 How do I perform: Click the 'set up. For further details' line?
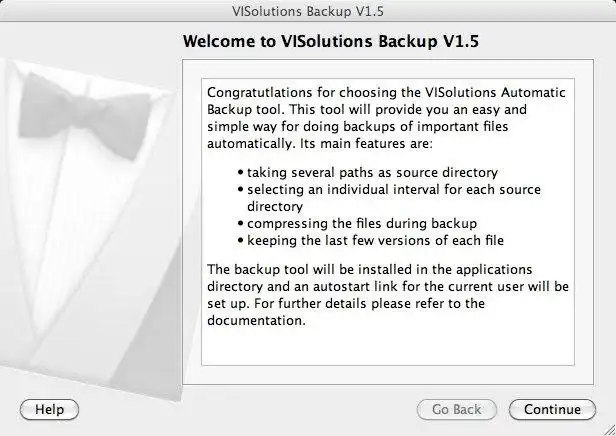(344, 304)
